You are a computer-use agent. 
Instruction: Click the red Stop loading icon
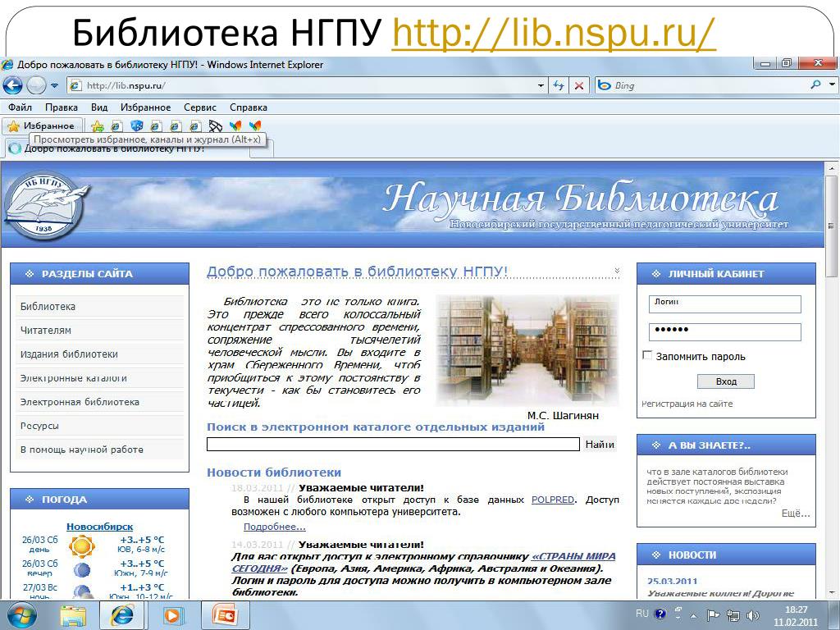(578, 85)
